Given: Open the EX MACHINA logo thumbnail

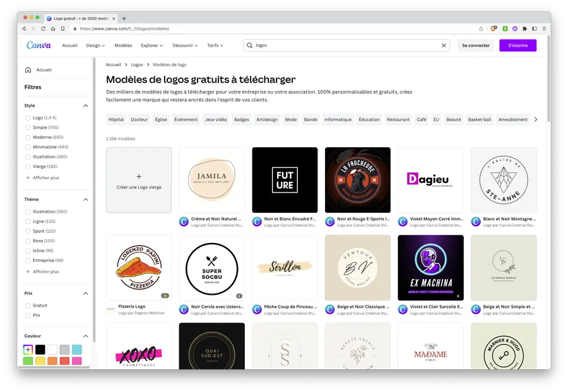Looking at the screenshot, I should tap(430, 268).
